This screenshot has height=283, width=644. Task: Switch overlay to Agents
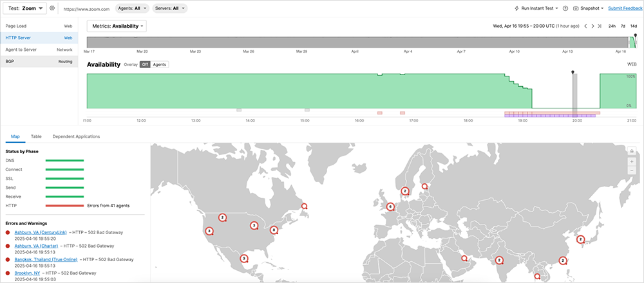159,65
